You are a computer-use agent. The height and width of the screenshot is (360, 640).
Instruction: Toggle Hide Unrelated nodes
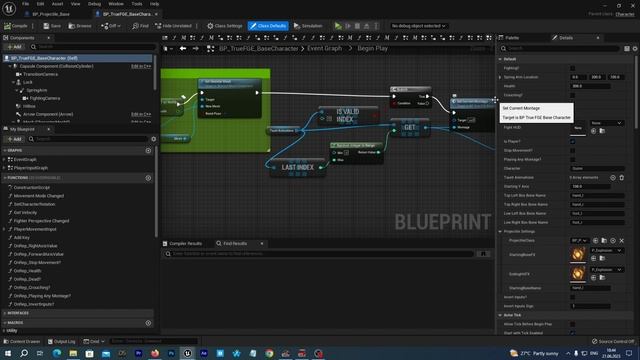click(x=173, y=26)
